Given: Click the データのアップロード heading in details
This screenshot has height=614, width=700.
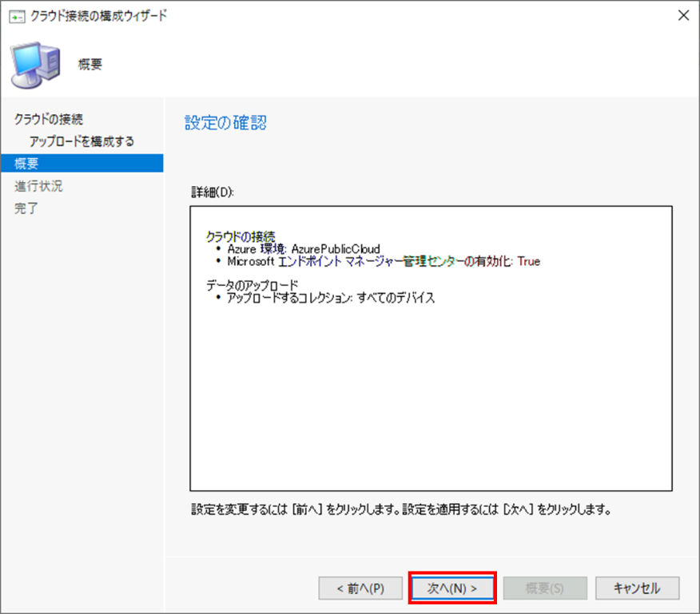Looking at the screenshot, I should pyautogui.click(x=253, y=285).
